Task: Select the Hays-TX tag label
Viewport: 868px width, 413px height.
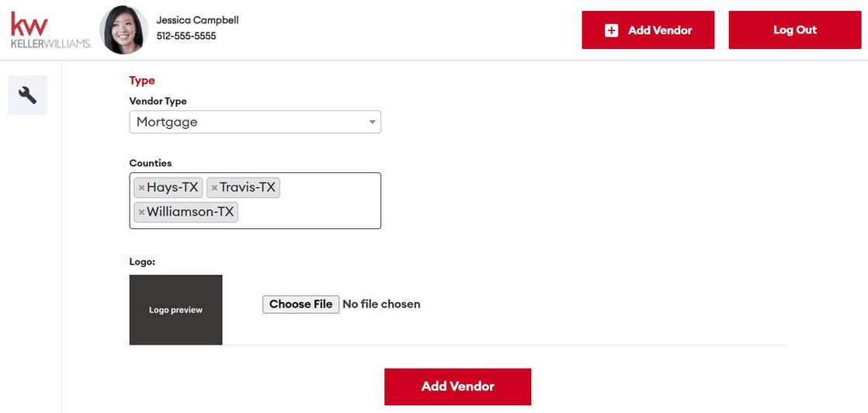Action: [172, 188]
